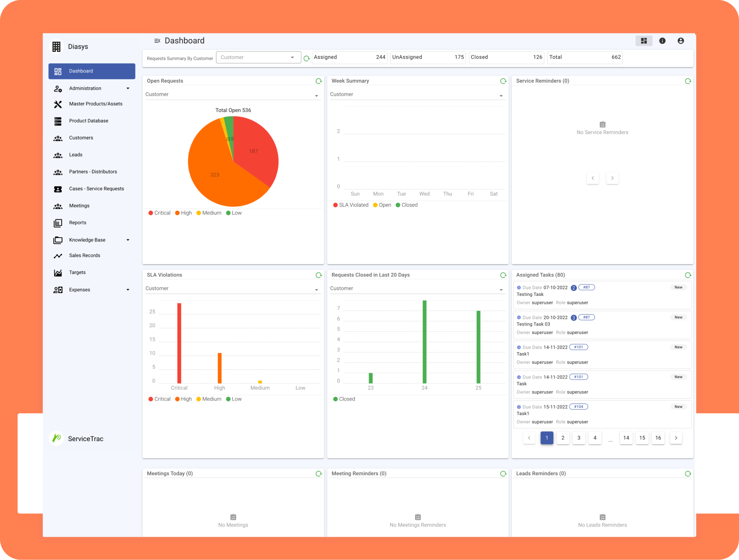The height and width of the screenshot is (560, 739).
Task: Expand the Knowledge Base submenu arrow
Action: [128, 240]
